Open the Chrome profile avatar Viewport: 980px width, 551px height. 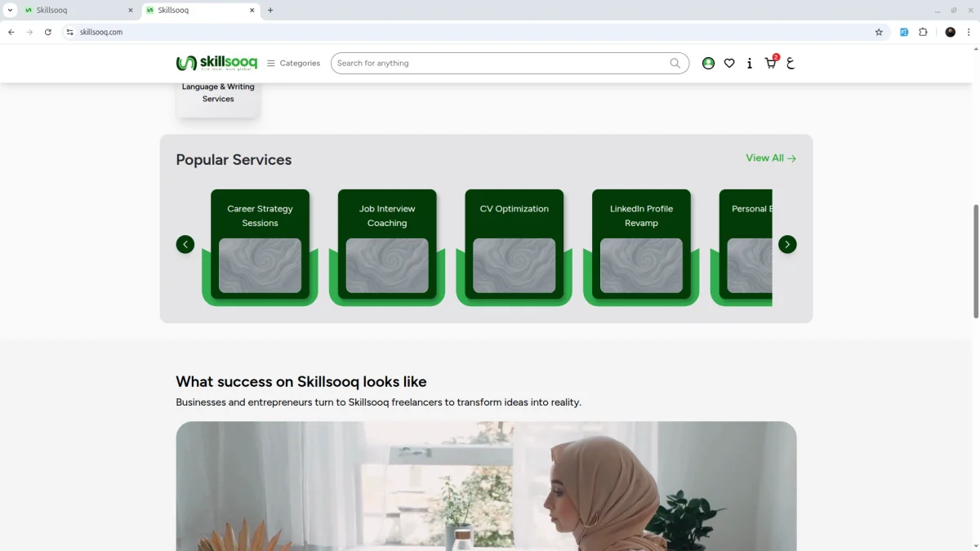click(950, 32)
